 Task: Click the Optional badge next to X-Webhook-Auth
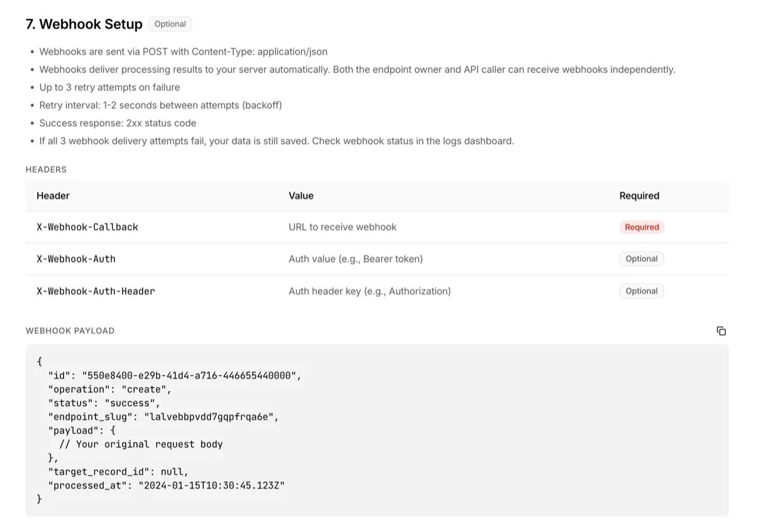[641, 258]
